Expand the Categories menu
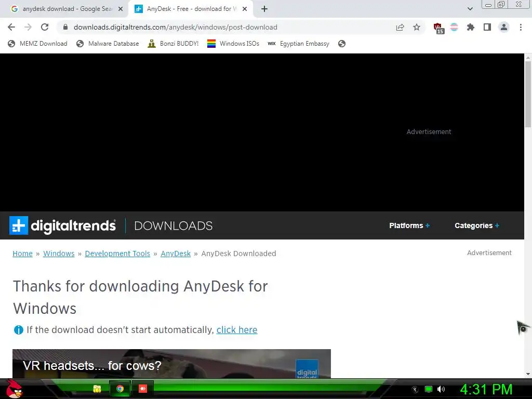This screenshot has height=399, width=532. point(477,225)
